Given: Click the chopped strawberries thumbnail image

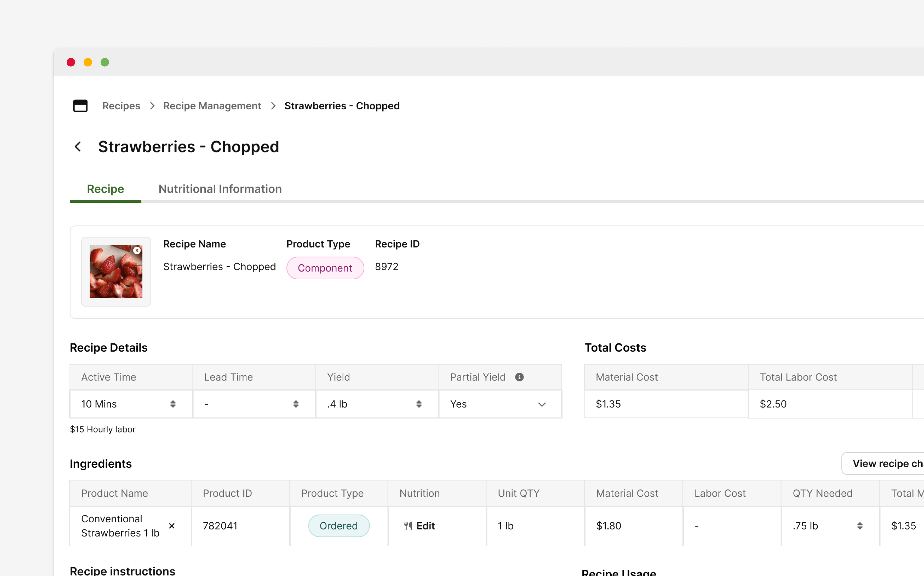Looking at the screenshot, I should (x=116, y=271).
